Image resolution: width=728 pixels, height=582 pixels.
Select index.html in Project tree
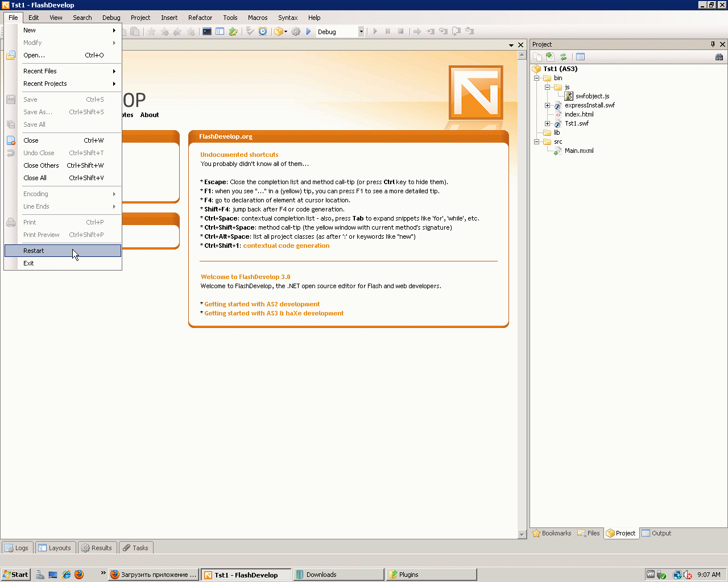click(x=579, y=114)
